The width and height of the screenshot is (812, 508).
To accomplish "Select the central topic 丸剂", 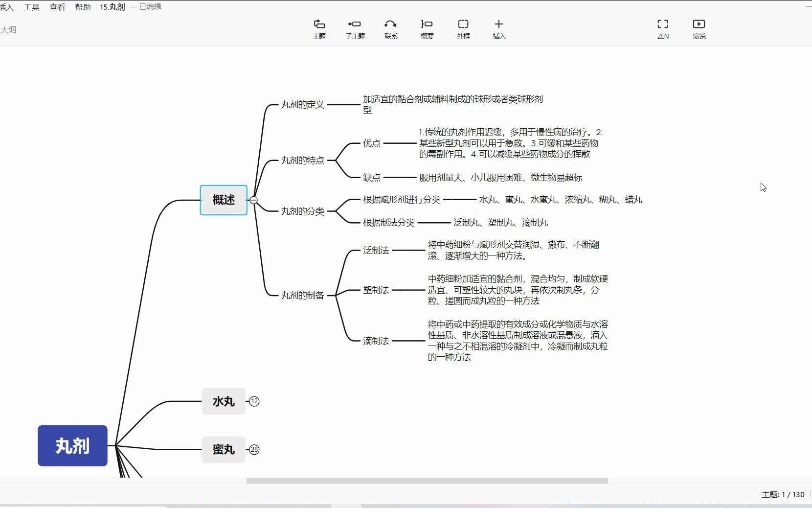I will tap(72, 446).
